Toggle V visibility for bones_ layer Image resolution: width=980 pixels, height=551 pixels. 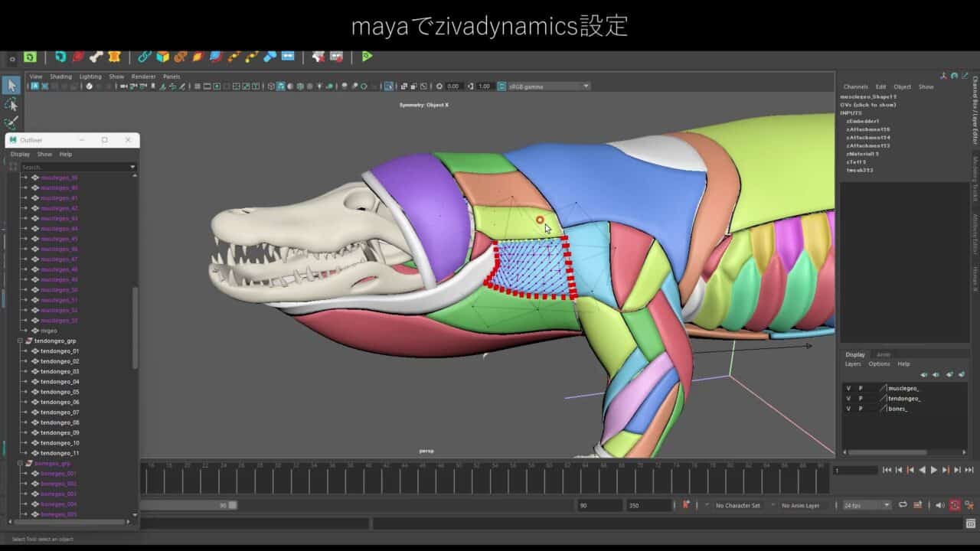848,409
